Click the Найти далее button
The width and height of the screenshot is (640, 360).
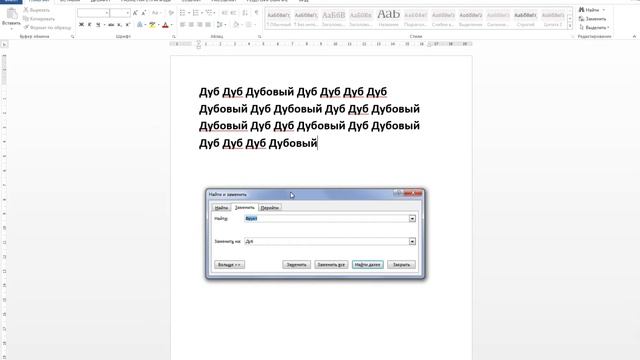(x=367, y=264)
